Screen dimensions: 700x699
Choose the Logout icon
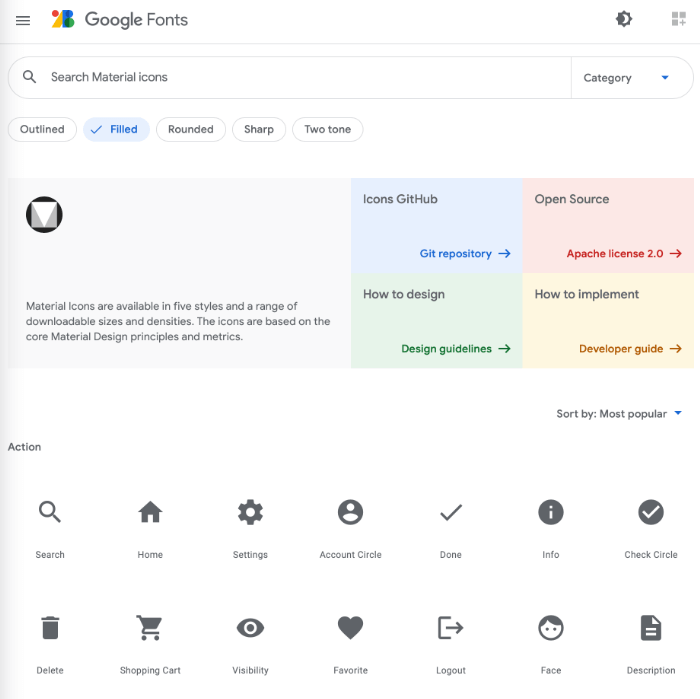click(450, 628)
